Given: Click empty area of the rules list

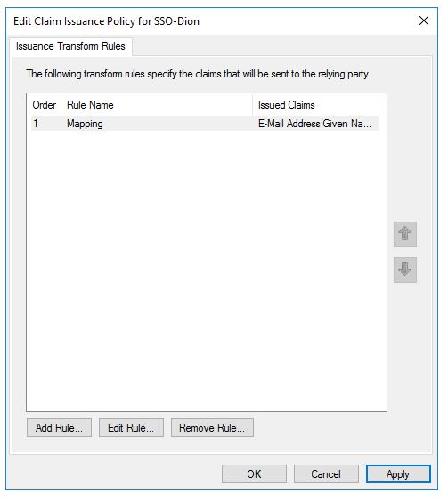Looking at the screenshot, I should pyautogui.click(x=207, y=269).
